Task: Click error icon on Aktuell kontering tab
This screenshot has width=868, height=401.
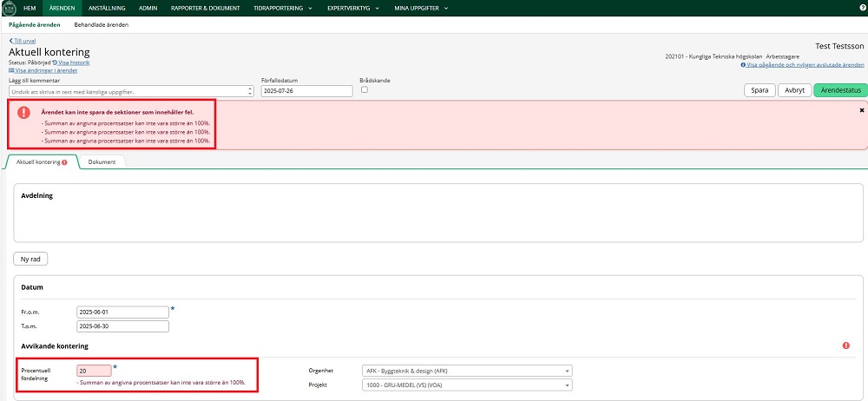Action: [x=65, y=163]
